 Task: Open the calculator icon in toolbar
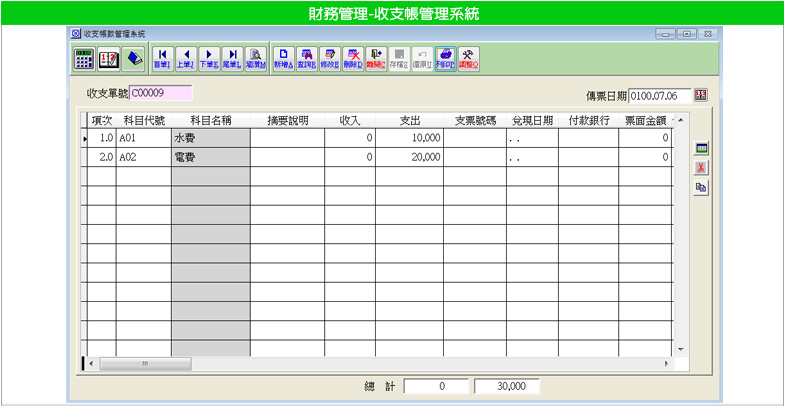point(85,58)
